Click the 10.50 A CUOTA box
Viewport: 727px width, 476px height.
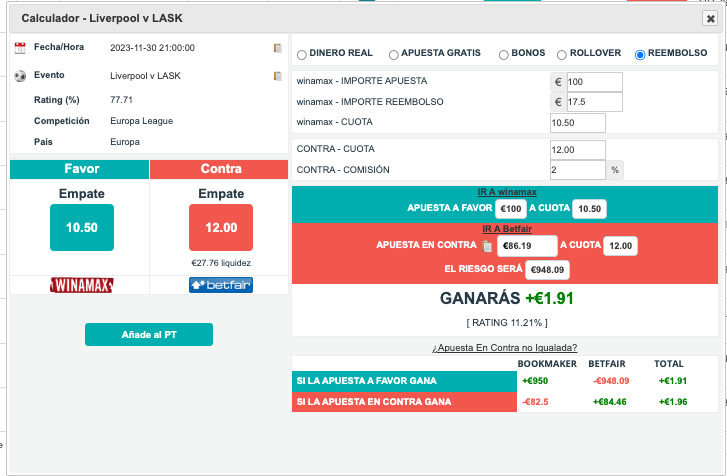589,209
